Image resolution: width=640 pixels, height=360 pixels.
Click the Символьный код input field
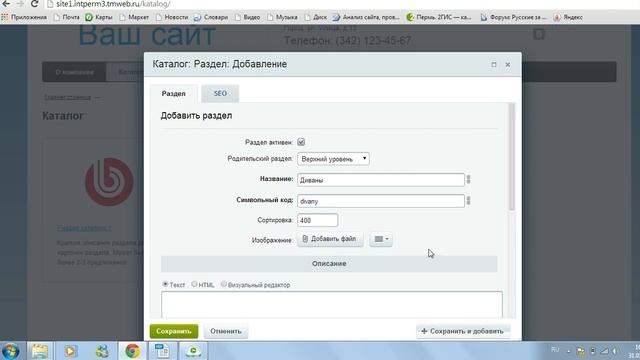[x=381, y=201]
